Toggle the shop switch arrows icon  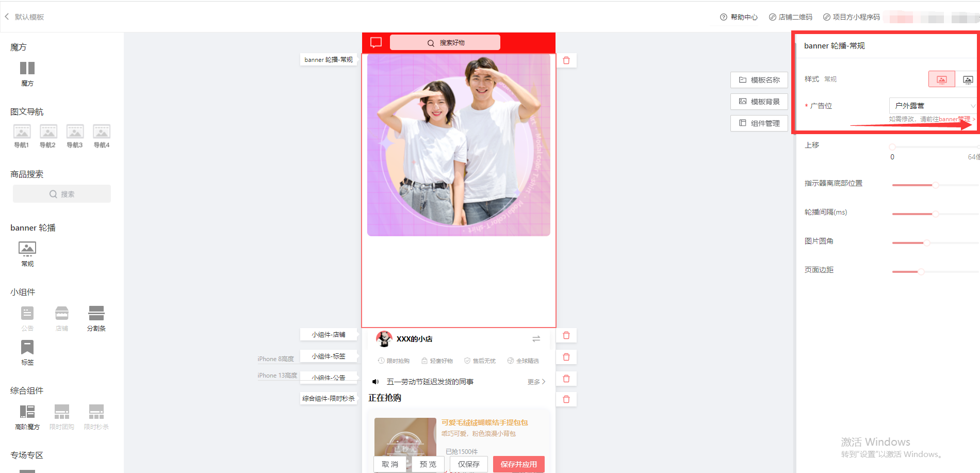pyautogui.click(x=536, y=339)
